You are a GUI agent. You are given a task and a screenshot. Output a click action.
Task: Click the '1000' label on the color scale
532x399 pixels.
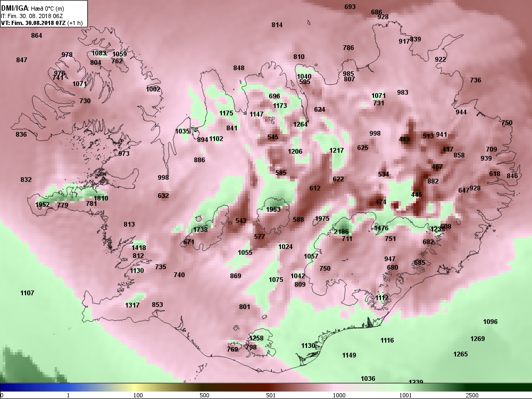[x=339, y=395]
